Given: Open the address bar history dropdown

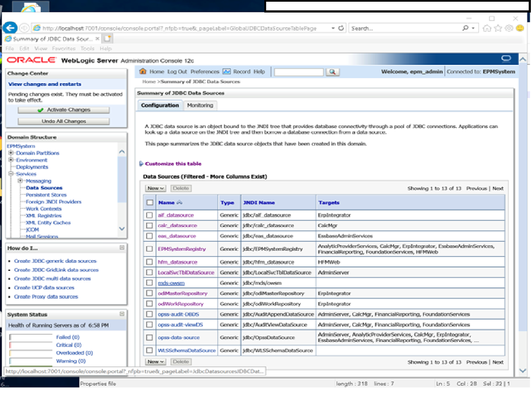Looking at the screenshot, I should pyautogui.click(x=333, y=28).
